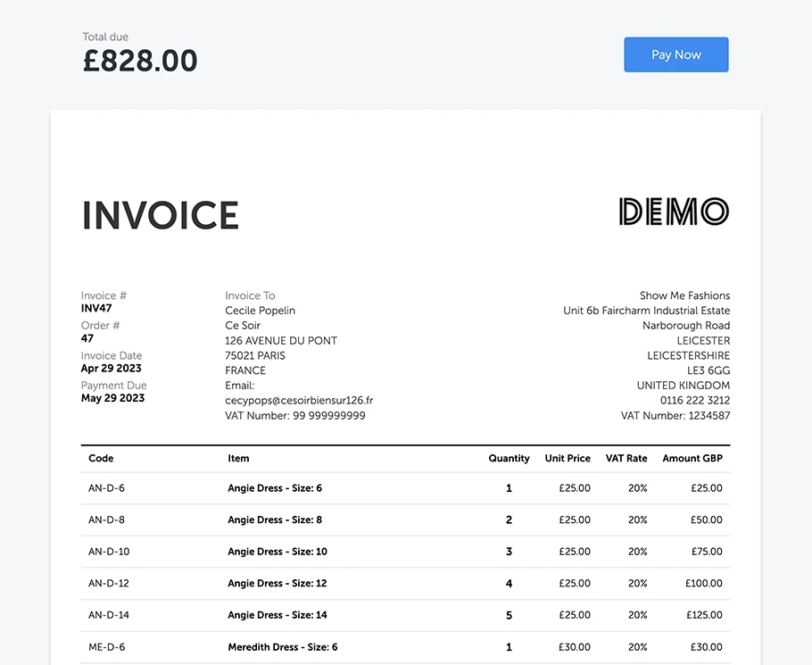This screenshot has width=812, height=665.
Task: Click the INVOICE heading
Action: point(161,216)
